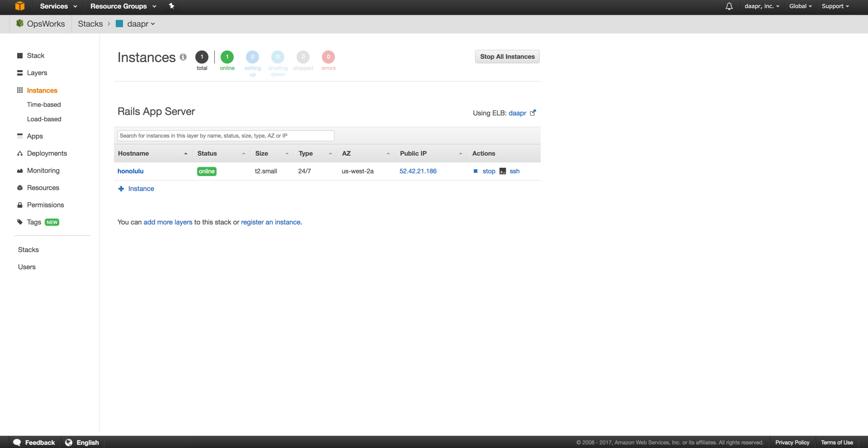Click the Monitoring chart icon
Screen dimensions: 868x448
click(x=20, y=171)
